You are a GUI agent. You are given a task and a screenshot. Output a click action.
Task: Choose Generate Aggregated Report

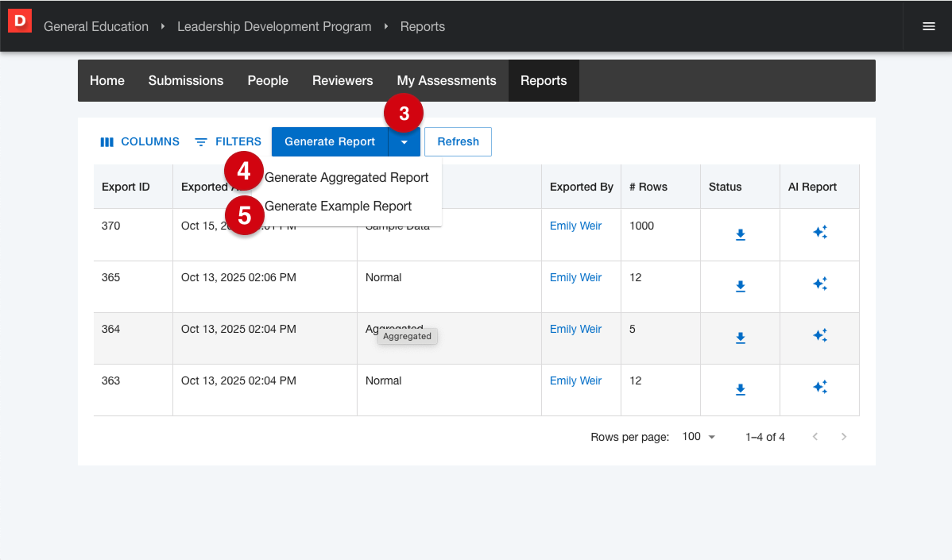click(346, 178)
